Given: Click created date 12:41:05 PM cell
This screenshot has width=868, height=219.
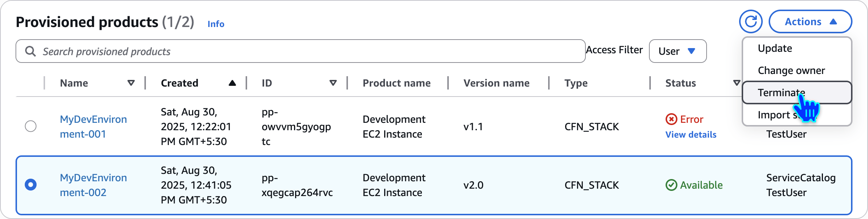Looking at the screenshot, I should [196, 185].
